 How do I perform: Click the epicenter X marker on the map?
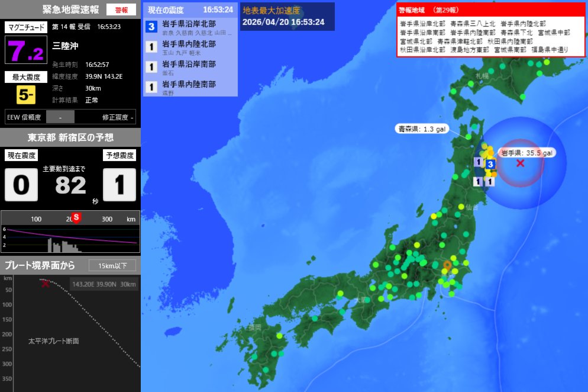521,164
